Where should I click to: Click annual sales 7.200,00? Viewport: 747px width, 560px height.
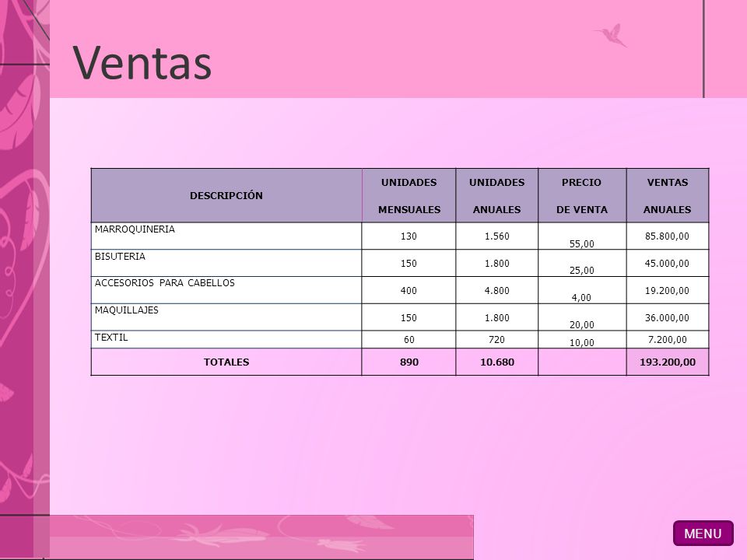(668, 340)
